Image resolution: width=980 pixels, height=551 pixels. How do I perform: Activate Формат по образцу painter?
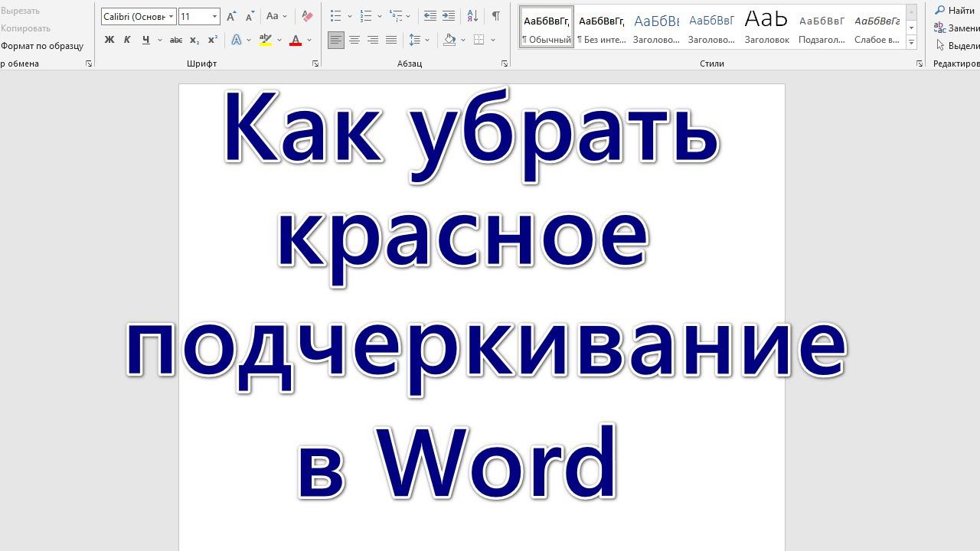tap(42, 46)
